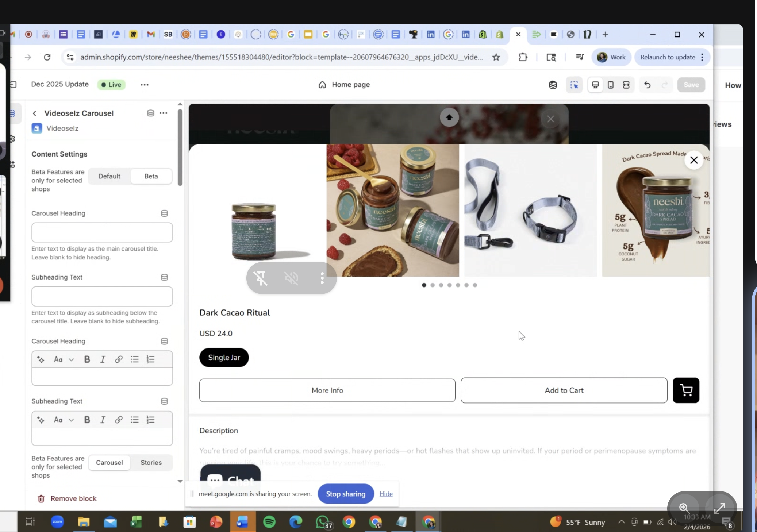Close the product popup with X

[694, 160]
